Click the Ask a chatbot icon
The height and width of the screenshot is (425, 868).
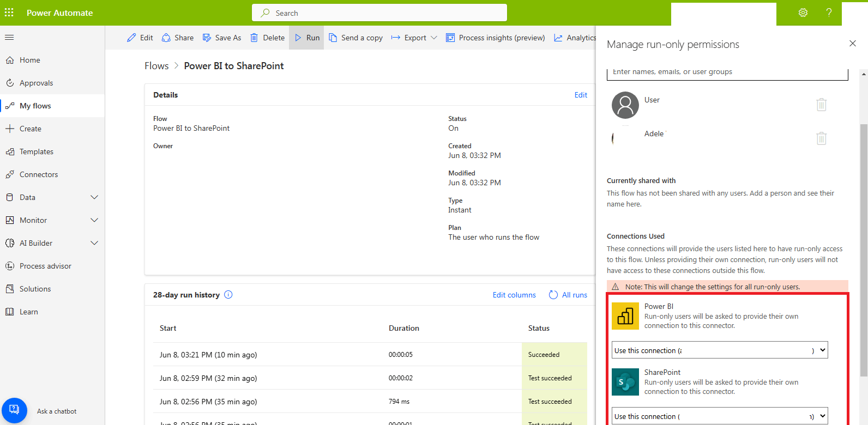point(14,410)
